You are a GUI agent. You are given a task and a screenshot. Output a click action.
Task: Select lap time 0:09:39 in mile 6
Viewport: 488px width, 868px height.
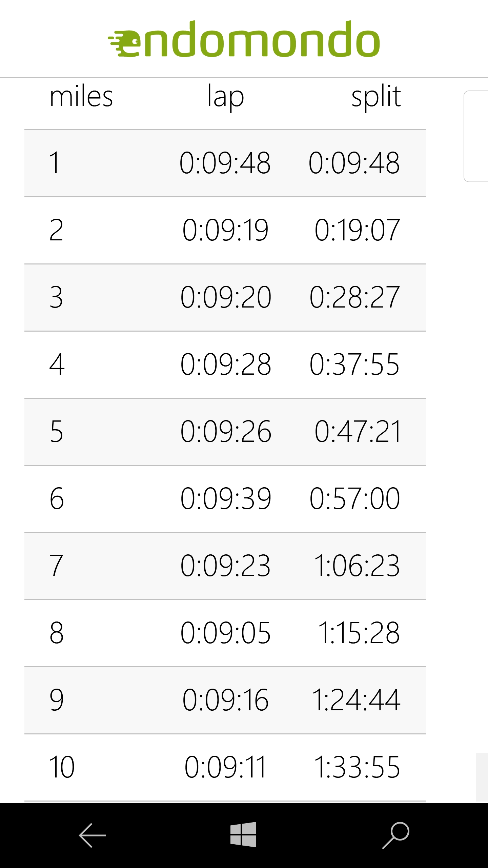click(x=226, y=498)
